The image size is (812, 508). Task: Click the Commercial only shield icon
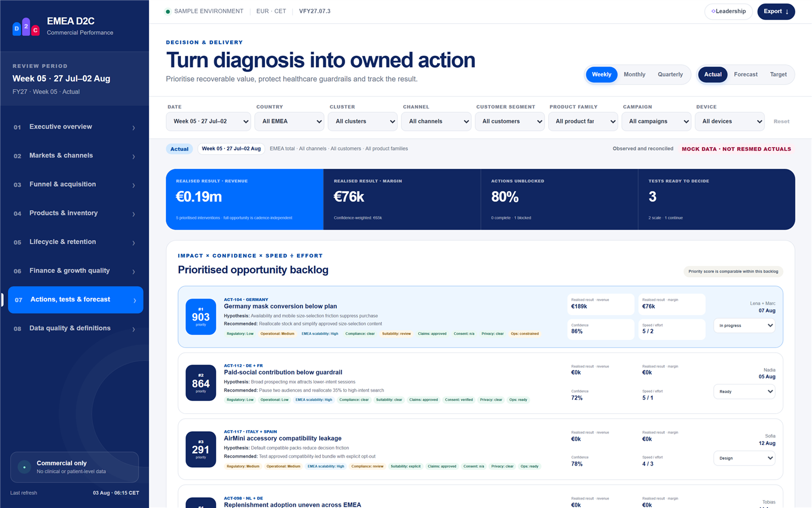[x=24, y=467]
